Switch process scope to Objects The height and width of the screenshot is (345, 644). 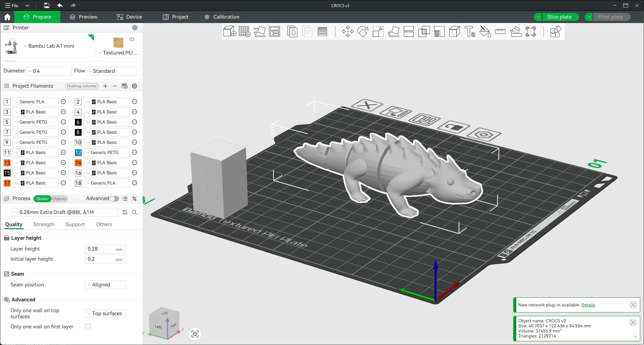[59, 199]
